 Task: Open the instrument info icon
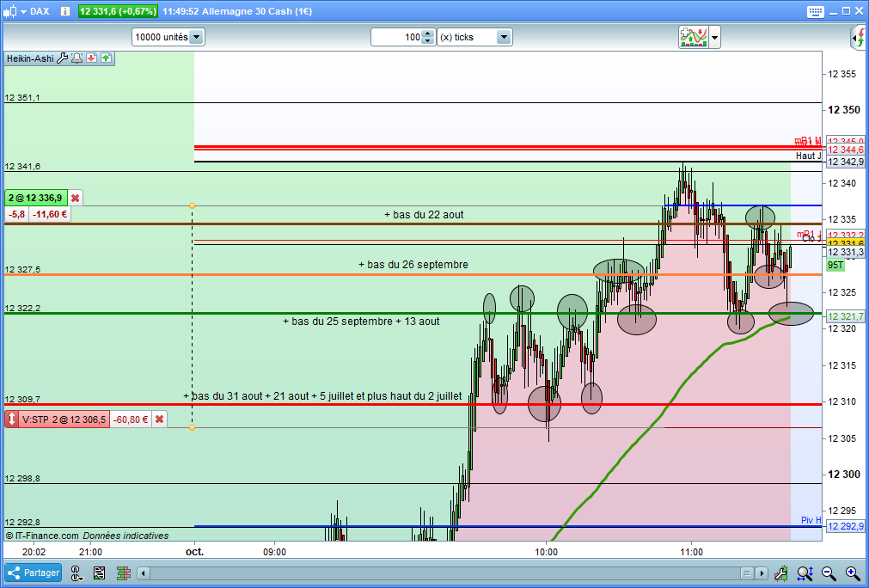[64, 11]
